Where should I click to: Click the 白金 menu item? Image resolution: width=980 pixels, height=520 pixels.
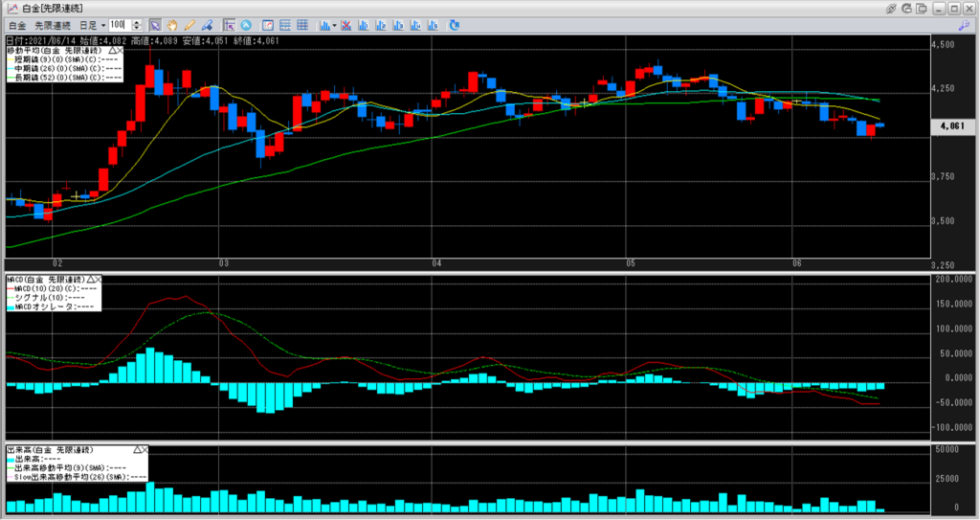pos(17,24)
